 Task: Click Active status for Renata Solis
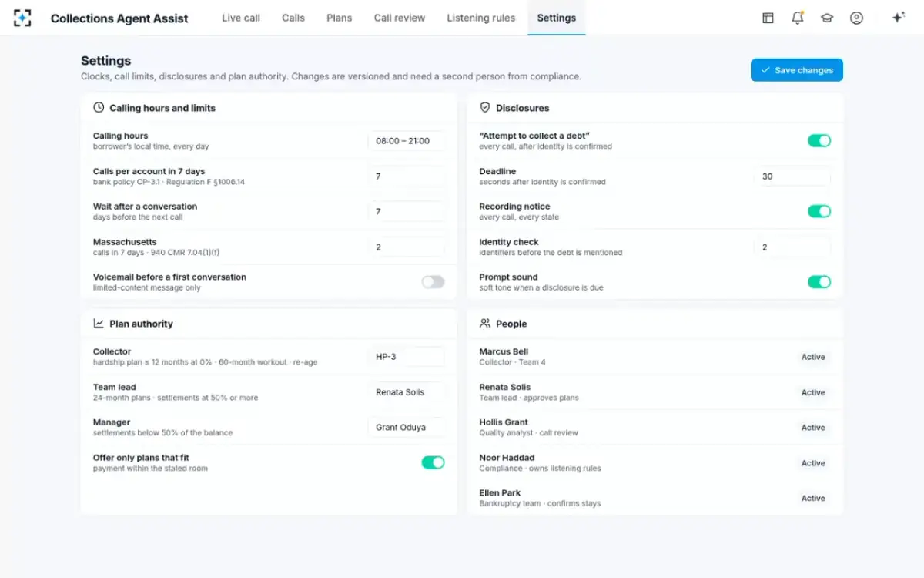pyautogui.click(x=813, y=392)
